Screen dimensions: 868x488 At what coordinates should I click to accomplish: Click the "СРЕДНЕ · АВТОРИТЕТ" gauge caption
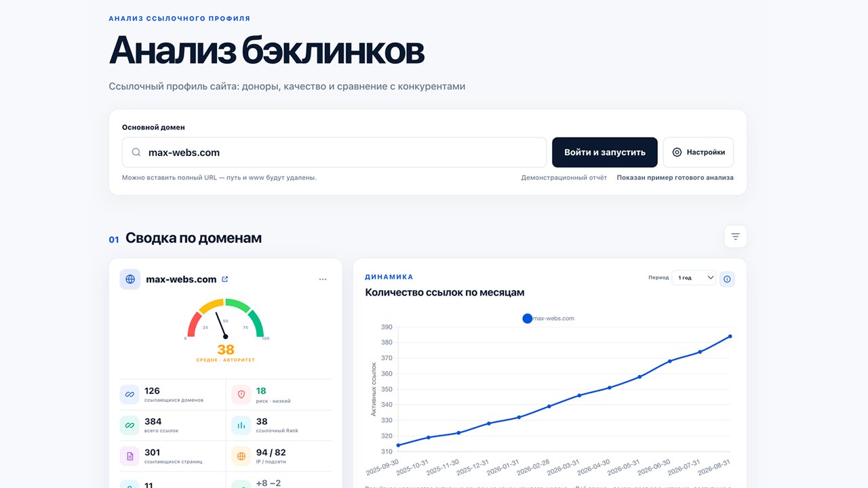(x=226, y=360)
